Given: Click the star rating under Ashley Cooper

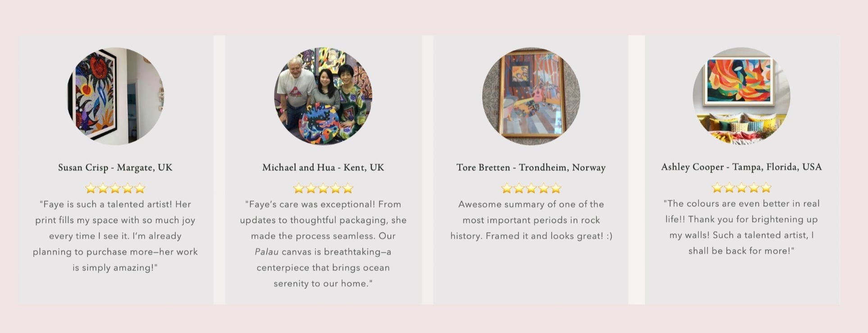Looking at the screenshot, I should tap(741, 188).
